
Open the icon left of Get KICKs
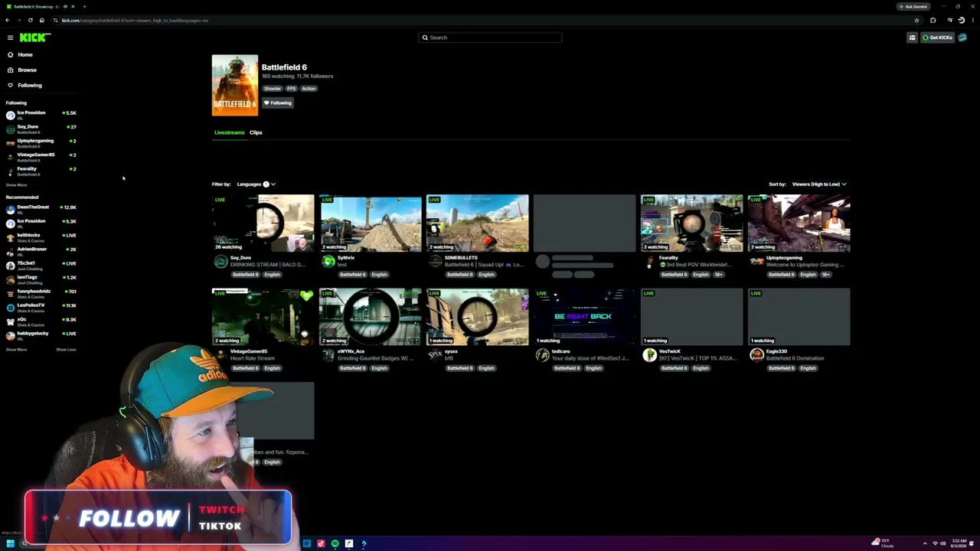pyautogui.click(x=912, y=37)
